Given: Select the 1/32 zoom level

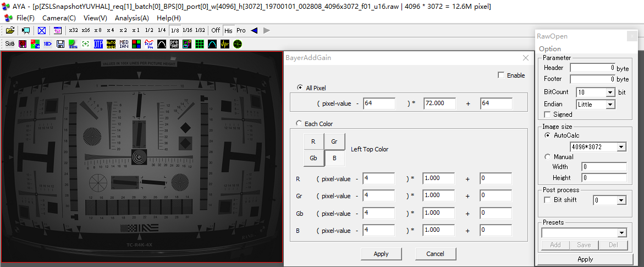Looking at the screenshot, I should tap(200, 30).
